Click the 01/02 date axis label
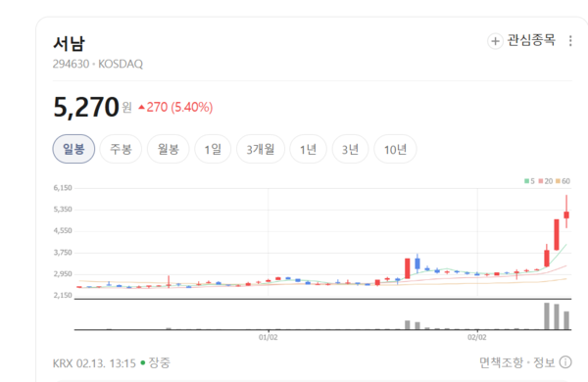 coord(269,337)
